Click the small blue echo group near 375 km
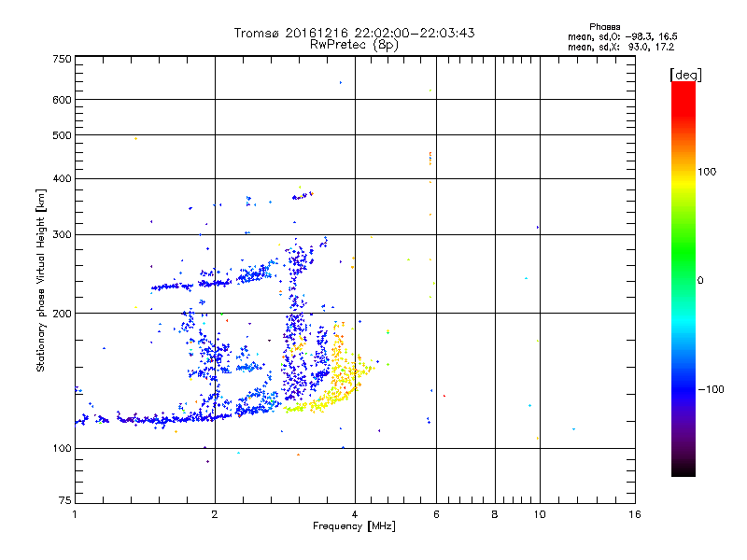Viewport: 747px width, 560px height. [303, 195]
